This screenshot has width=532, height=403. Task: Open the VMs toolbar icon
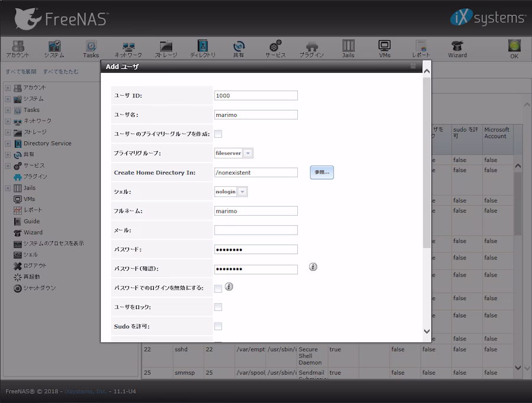coord(384,49)
